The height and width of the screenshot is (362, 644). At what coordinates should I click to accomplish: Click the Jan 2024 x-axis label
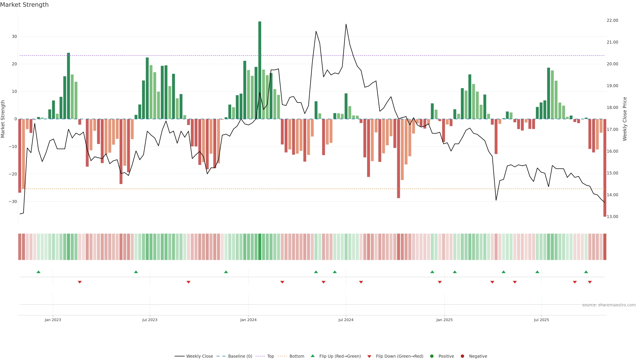click(248, 320)
